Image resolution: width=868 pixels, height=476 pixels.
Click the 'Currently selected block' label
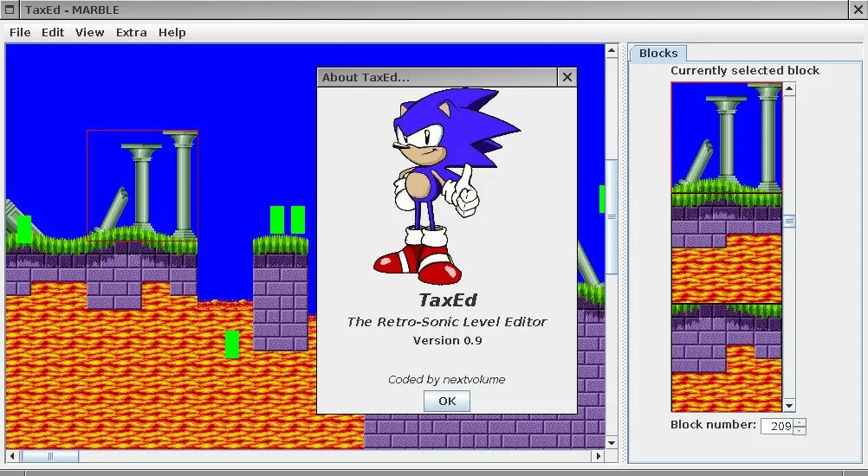[x=744, y=71]
